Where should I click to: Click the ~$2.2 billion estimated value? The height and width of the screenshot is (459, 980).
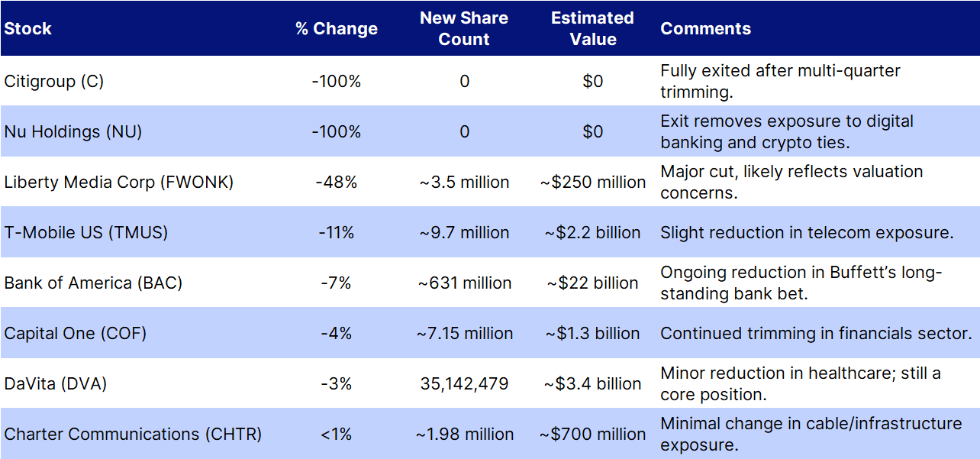tap(592, 232)
